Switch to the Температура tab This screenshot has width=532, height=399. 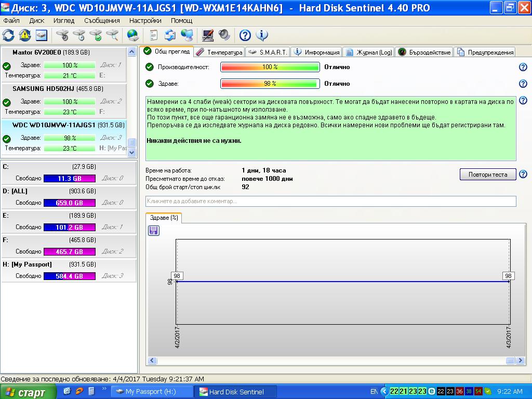(x=219, y=52)
